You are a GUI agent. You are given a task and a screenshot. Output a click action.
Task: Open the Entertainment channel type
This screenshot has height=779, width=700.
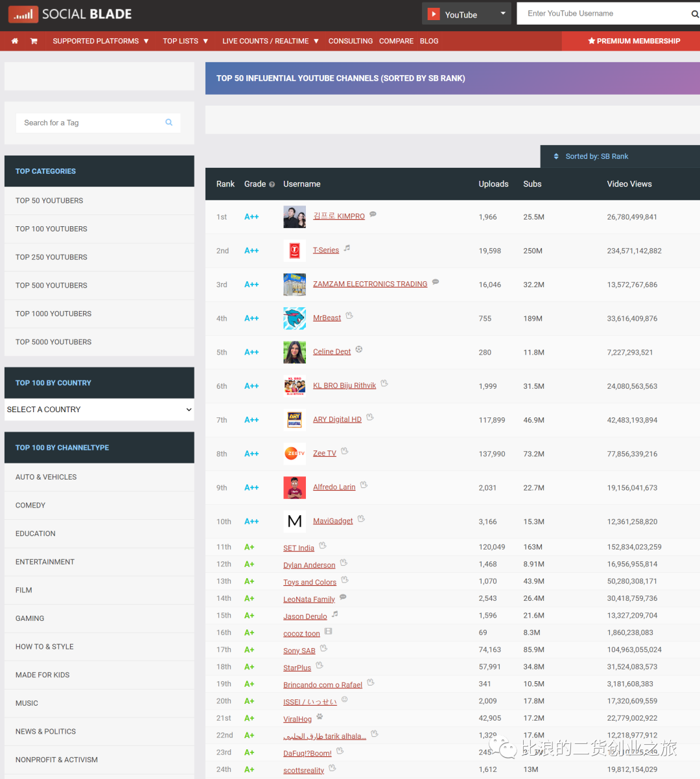99,562
